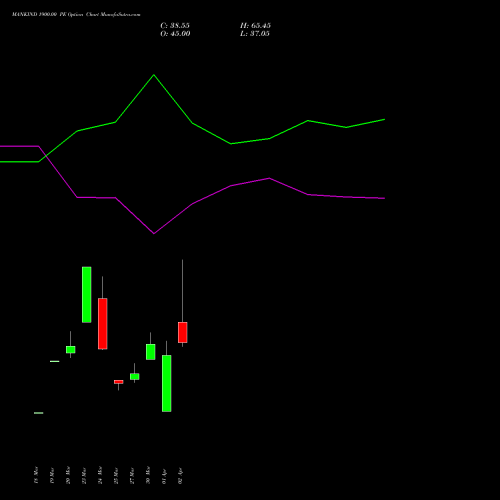Click the '19 Mar' date label
Screen dimensions: 500x500
pos(52,475)
